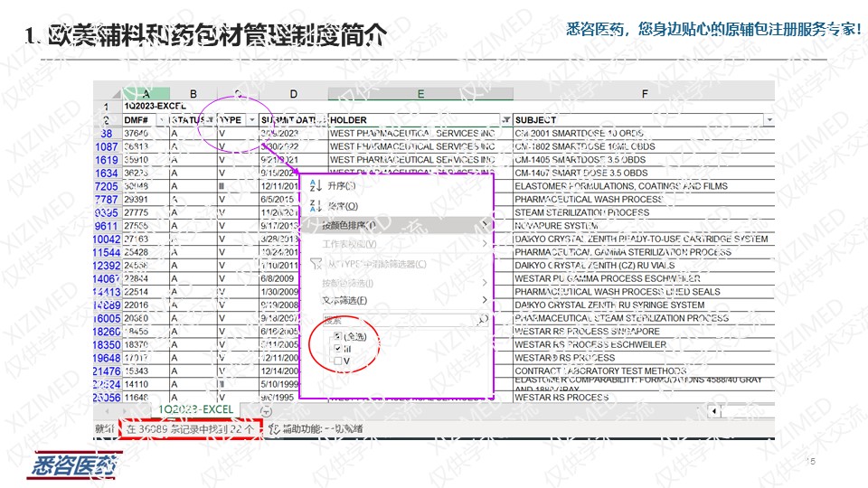Uncheck the III filter checkbox

pos(337,349)
